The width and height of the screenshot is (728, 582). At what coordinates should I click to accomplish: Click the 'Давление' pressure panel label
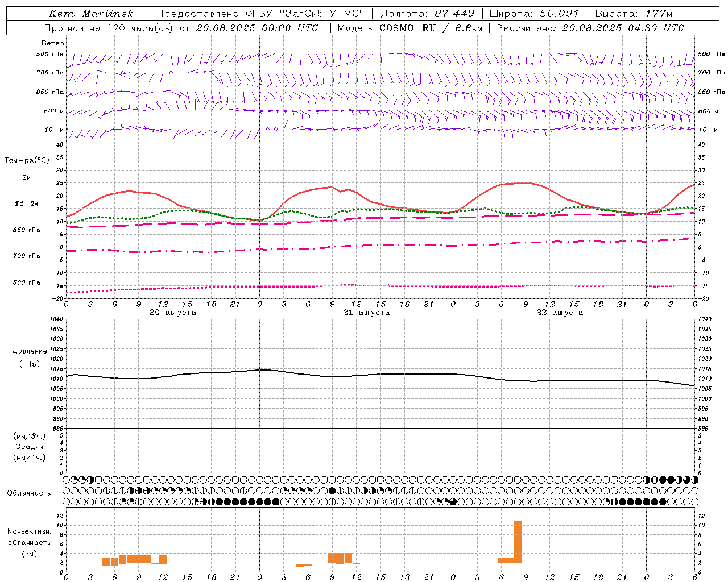(30, 351)
